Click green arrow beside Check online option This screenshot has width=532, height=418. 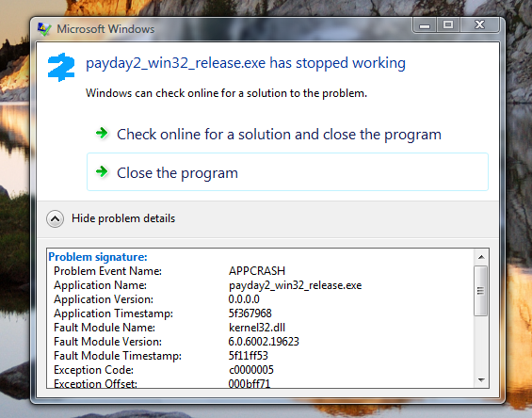tap(102, 133)
